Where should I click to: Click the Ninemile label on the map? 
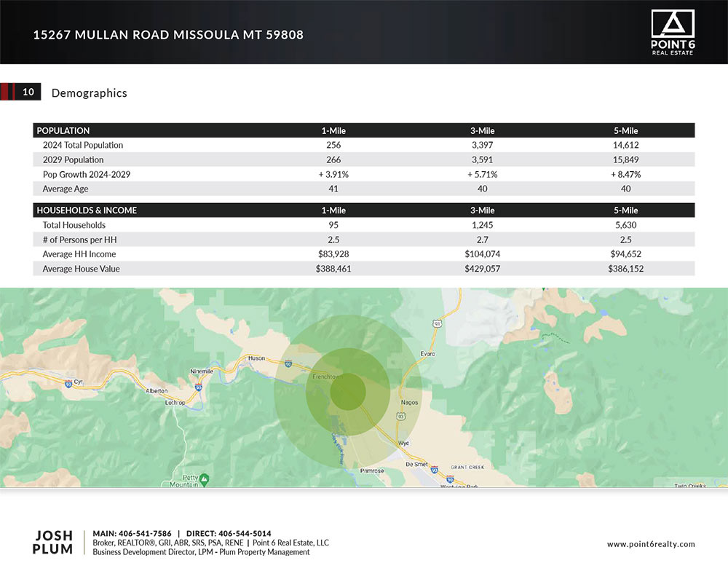coord(202,371)
